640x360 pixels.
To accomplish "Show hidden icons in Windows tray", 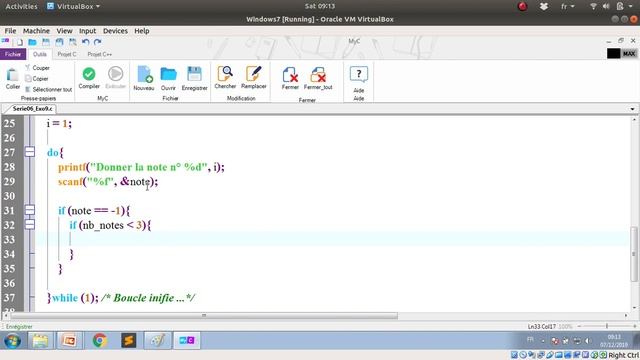I will click(x=543, y=341).
